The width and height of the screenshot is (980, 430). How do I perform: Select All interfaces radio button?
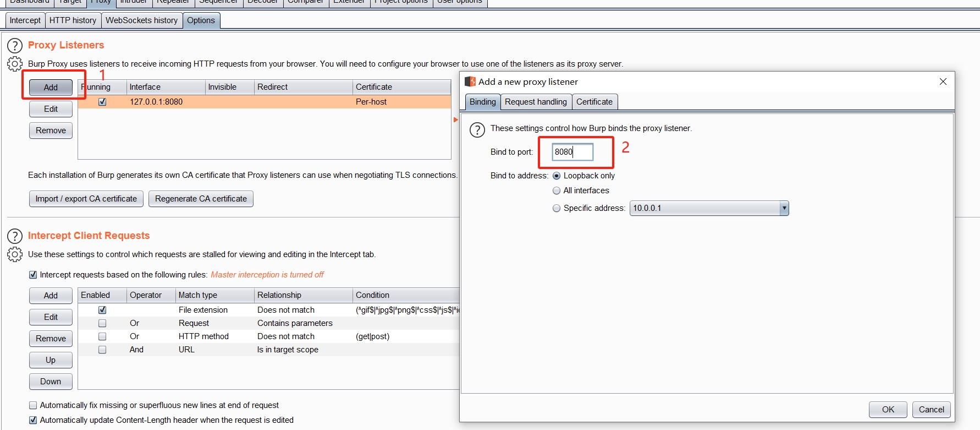[557, 190]
